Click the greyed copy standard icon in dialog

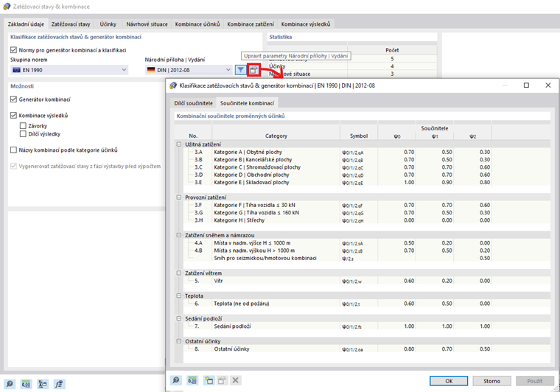[x=222, y=380]
